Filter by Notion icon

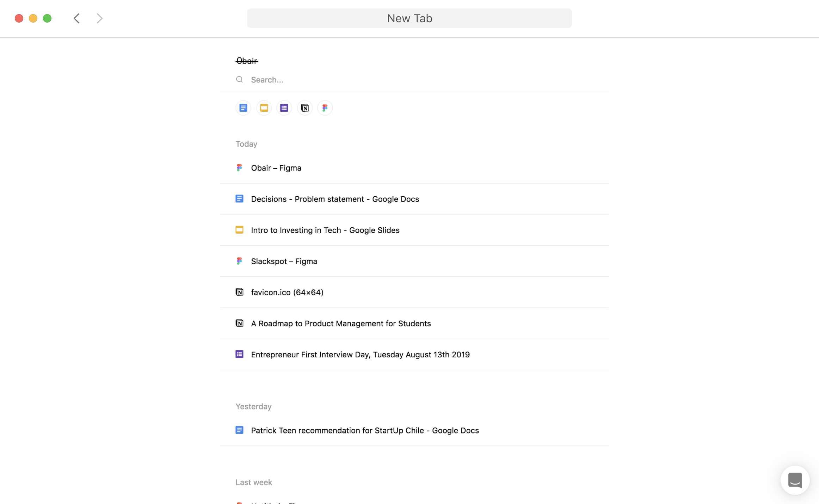(304, 108)
